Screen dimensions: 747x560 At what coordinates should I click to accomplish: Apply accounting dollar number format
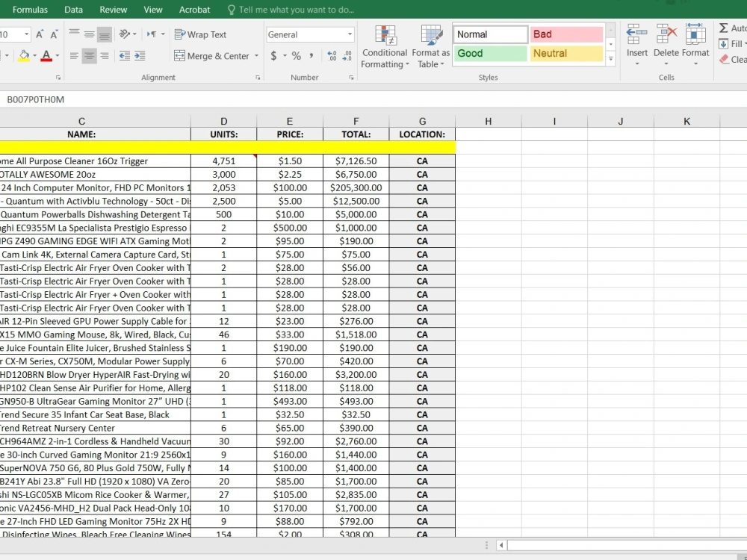click(x=273, y=56)
